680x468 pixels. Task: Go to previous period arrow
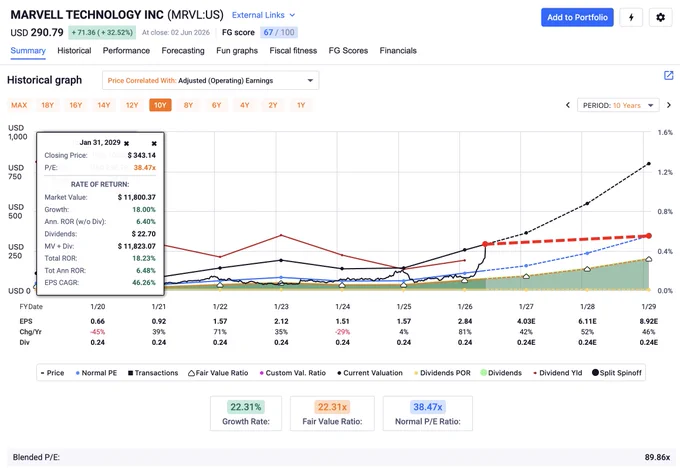568,105
